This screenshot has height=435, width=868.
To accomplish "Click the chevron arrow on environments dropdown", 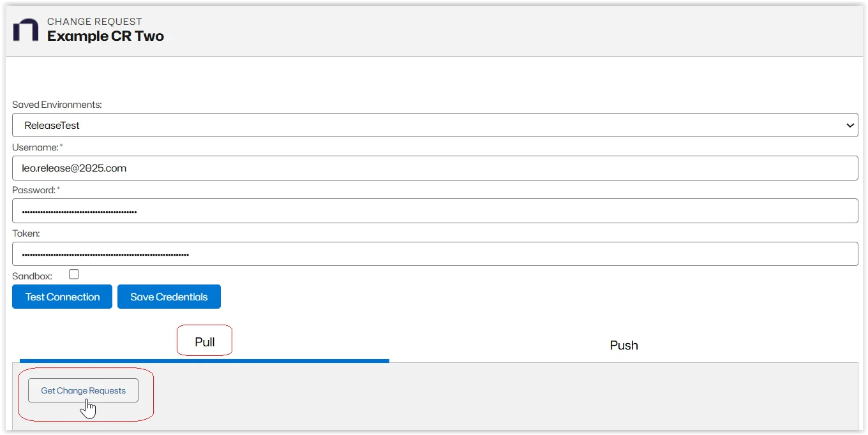I will [x=850, y=126].
